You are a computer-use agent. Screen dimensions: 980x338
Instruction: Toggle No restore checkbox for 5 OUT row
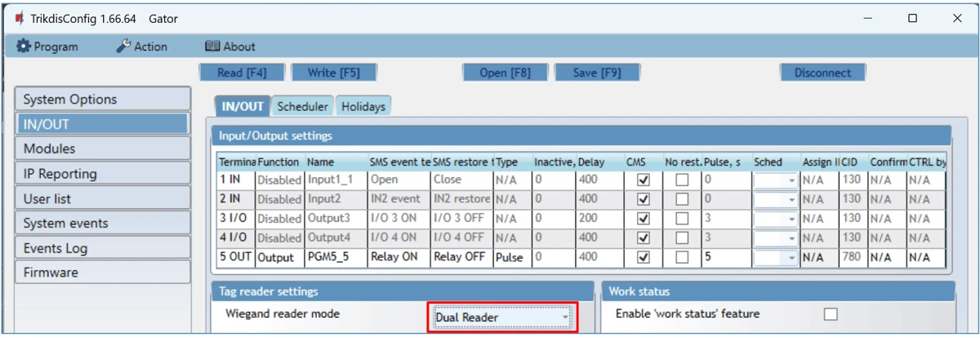681,257
